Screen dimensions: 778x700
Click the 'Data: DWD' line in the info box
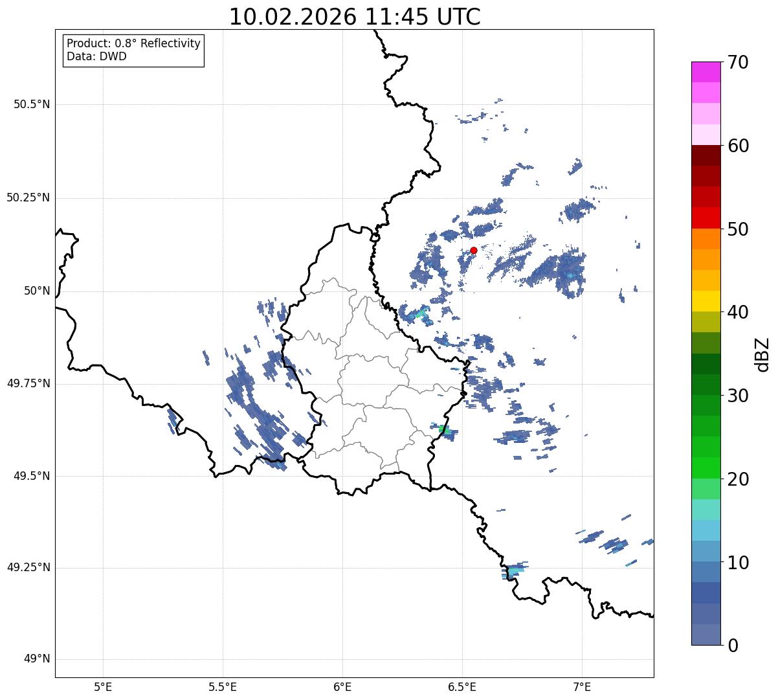point(96,56)
